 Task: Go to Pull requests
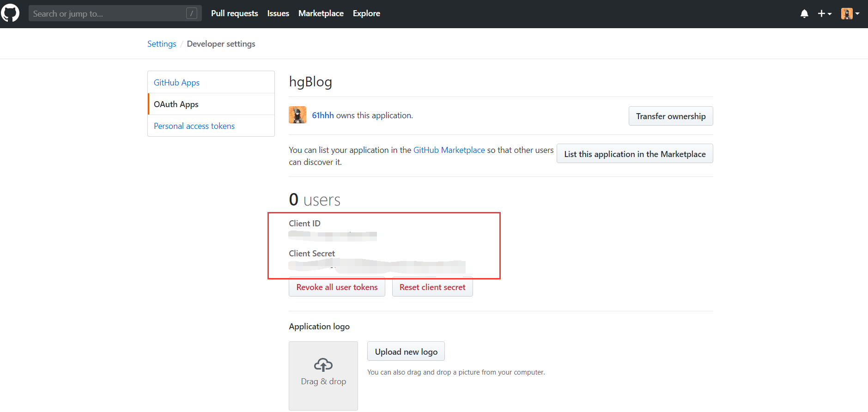tap(234, 13)
